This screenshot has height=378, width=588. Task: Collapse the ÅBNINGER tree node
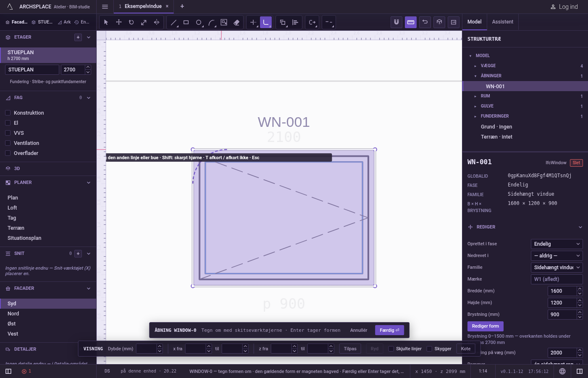pyautogui.click(x=475, y=76)
